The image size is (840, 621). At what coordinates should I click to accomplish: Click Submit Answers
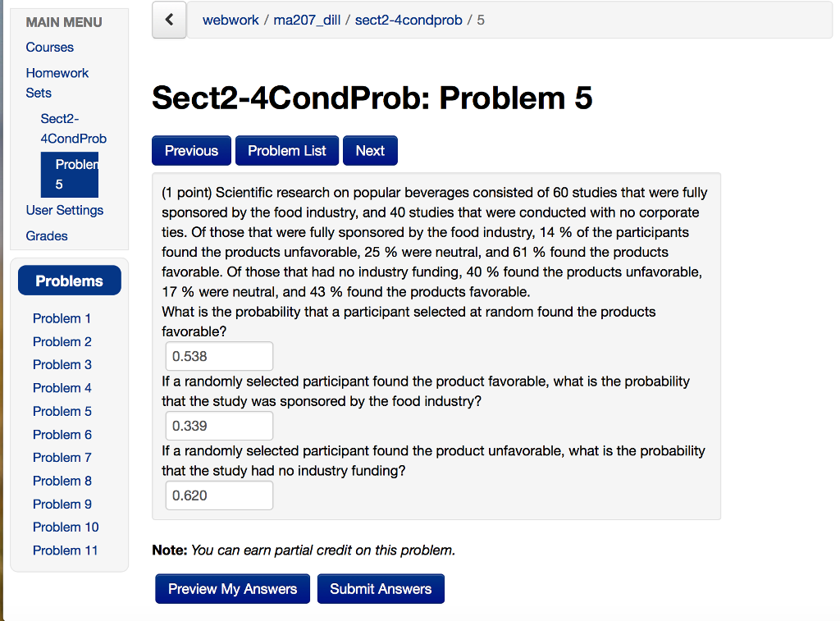381,588
